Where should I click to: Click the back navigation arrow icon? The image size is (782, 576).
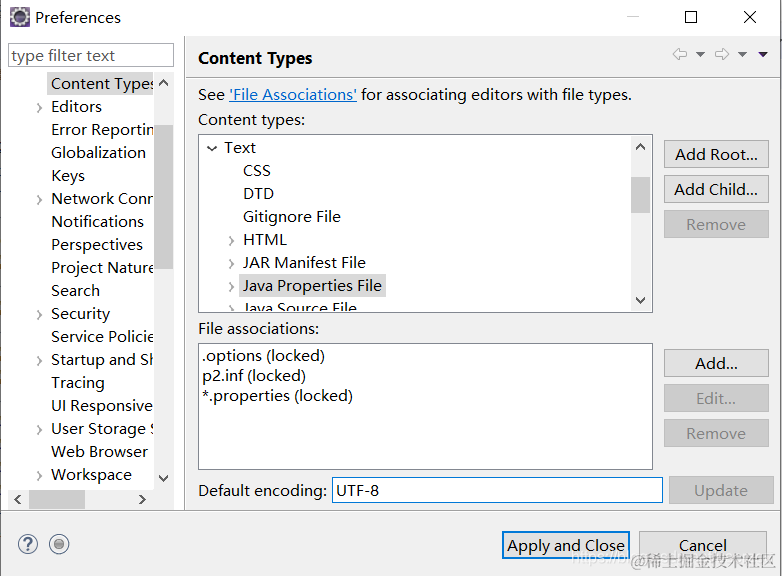click(x=680, y=55)
